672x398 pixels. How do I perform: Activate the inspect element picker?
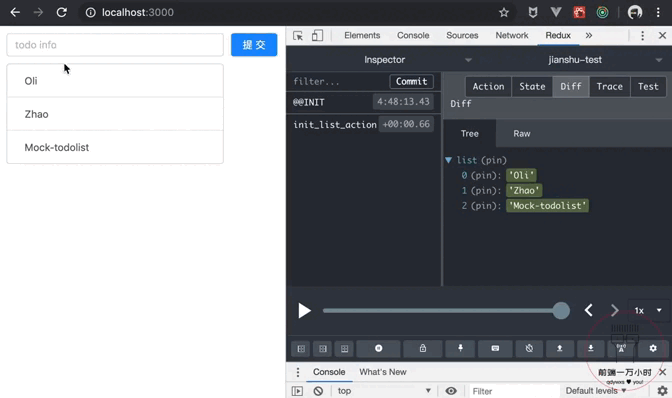[x=298, y=36]
